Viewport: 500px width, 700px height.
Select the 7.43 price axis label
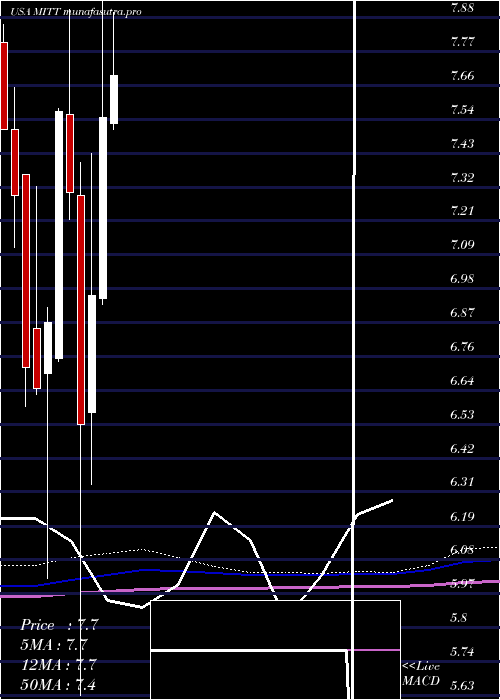(x=462, y=144)
